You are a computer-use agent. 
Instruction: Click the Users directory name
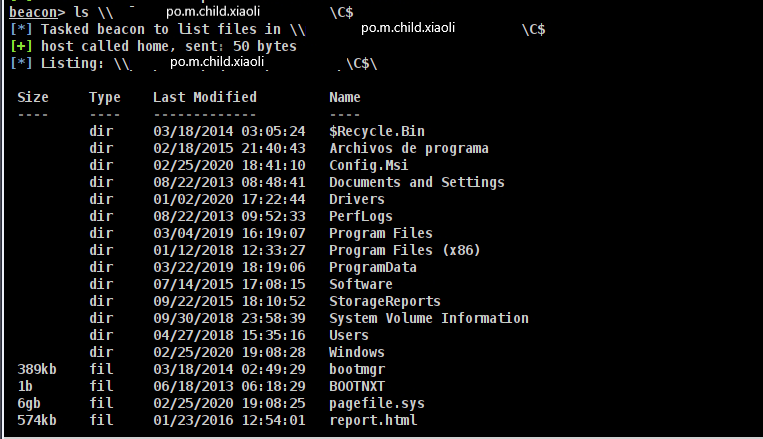[x=349, y=335]
